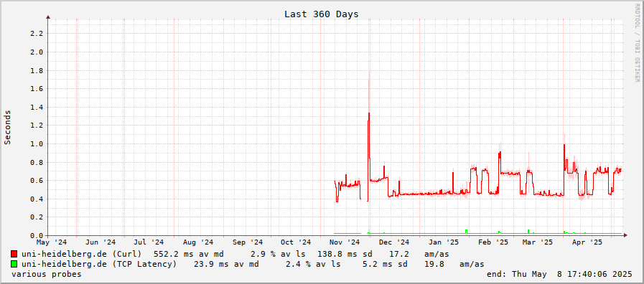
Task: Click the 1.8 y-axis tick label
Action: 37,70
